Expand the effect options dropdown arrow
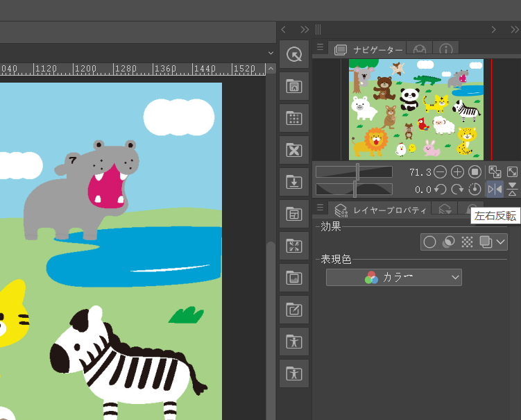This screenshot has height=420, width=521. coord(501,242)
